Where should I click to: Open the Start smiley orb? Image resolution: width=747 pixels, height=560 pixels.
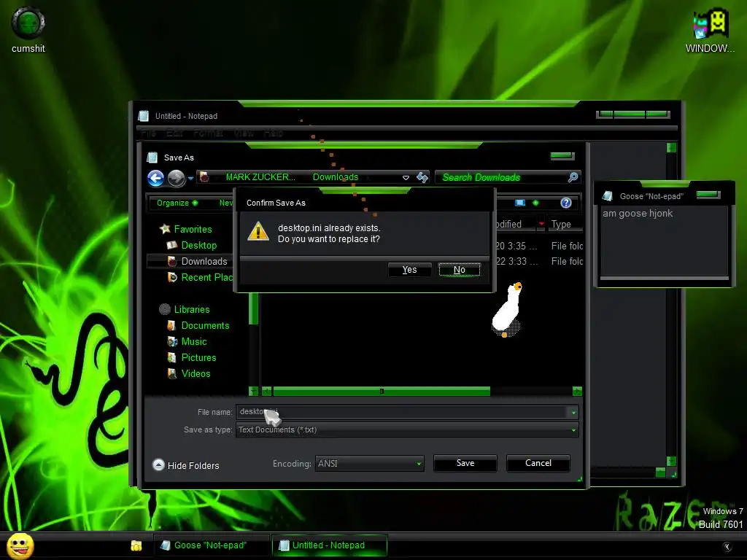(x=20, y=545)
